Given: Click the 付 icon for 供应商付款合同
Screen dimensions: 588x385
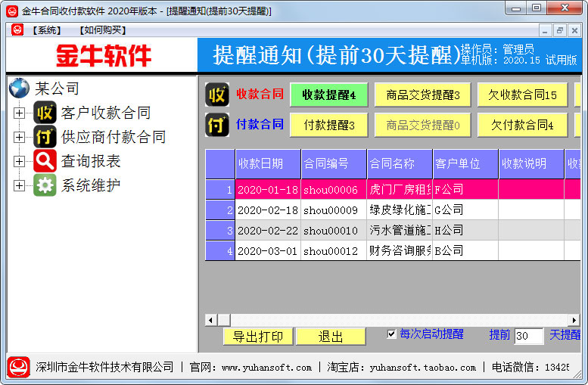Looking at the screenshot, I should pos(45,136).
